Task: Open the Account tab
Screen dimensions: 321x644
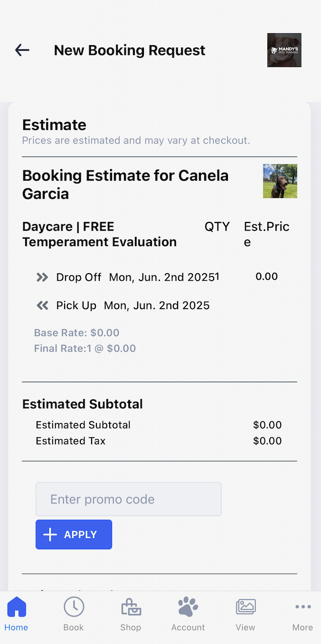Action: [x=188, y=615]
